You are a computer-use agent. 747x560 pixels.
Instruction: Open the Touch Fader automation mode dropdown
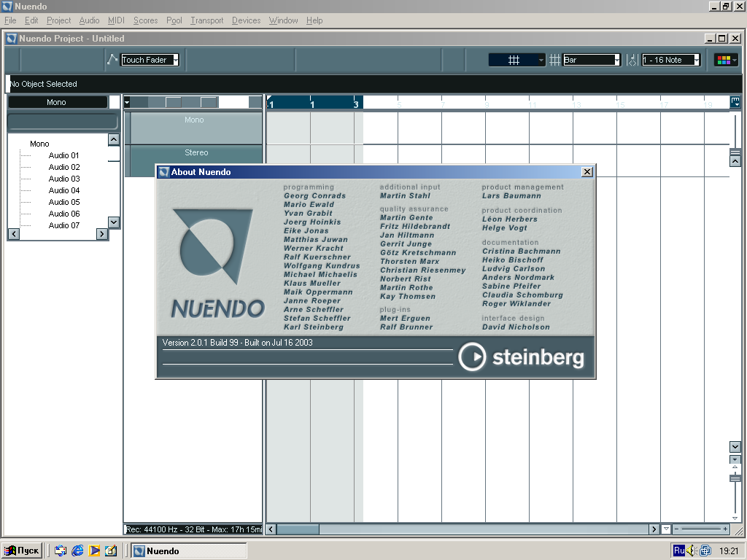point(150,60)
